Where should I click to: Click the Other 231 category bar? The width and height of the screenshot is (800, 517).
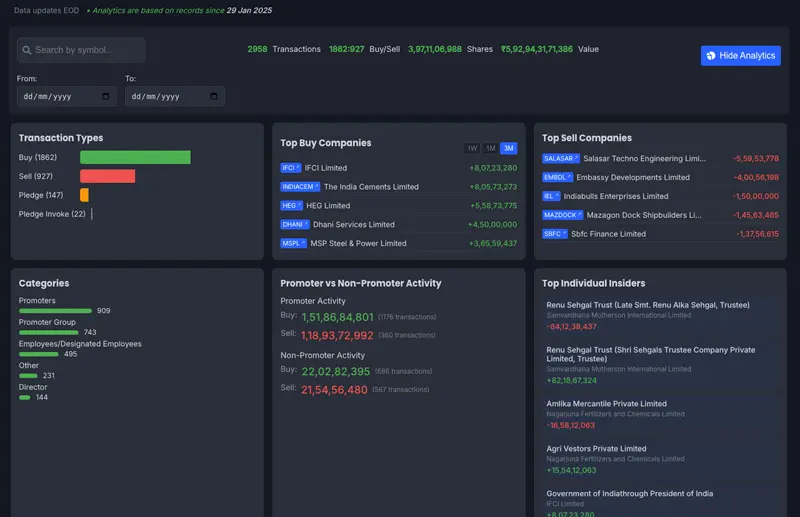tap(28, 376)
